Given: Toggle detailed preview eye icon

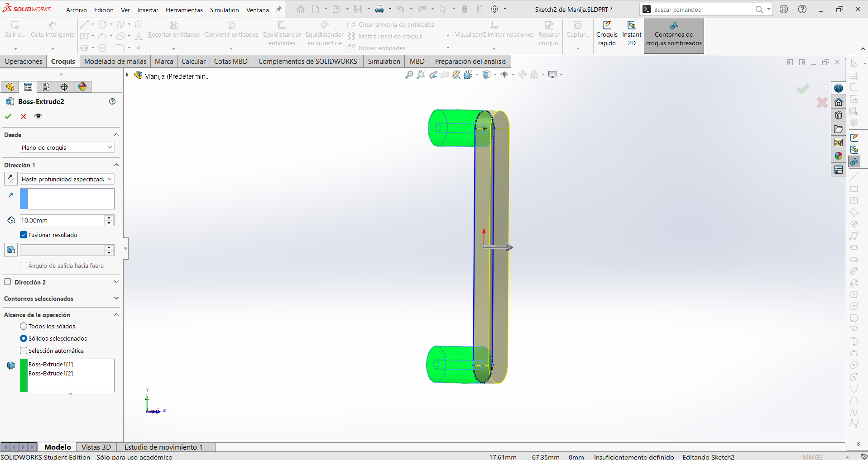Looking at the screenshot, I should (x=38, y=116).
